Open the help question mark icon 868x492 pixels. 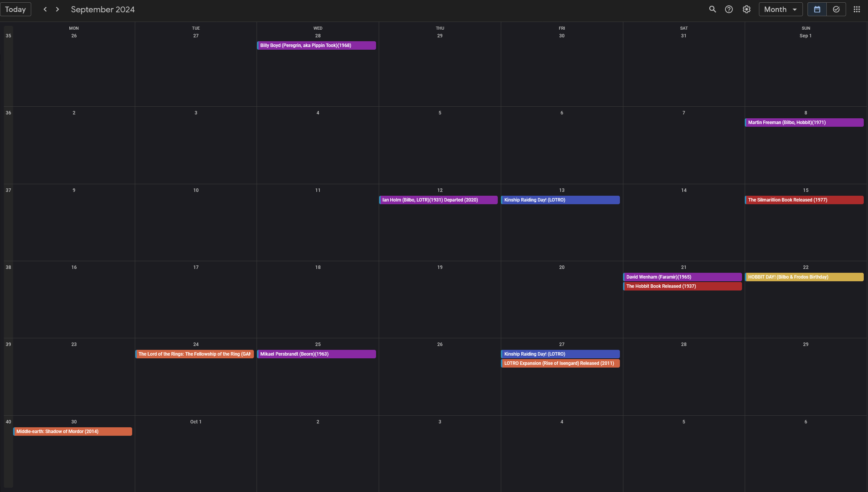pos(729,9)
